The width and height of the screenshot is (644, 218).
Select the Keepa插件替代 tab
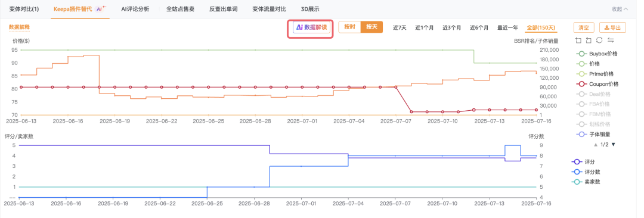pyautogui.click(x=80, y=8)
